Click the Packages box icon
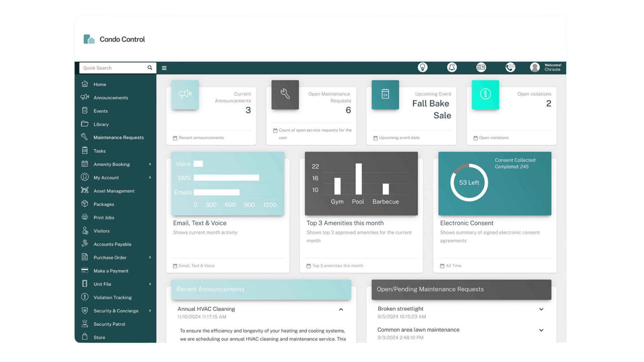644x362 pixels. coord(85,204)
